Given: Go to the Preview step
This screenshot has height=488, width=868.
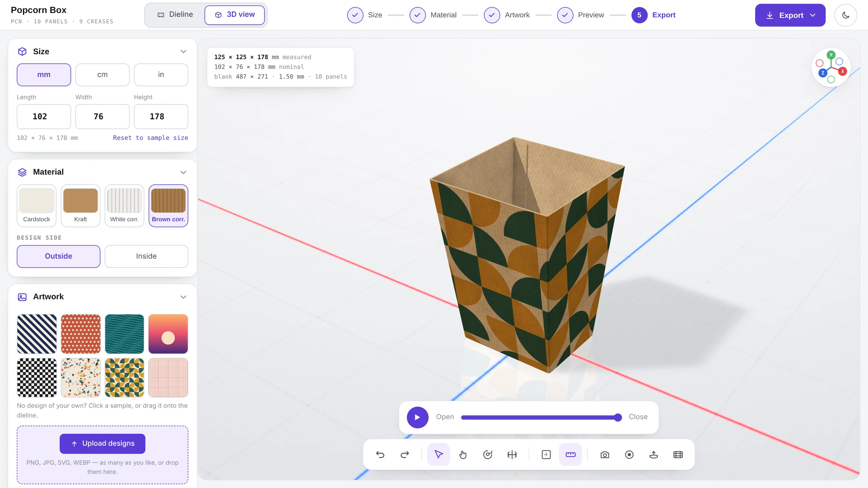Looking at the screenshot, I should point(580,15).
